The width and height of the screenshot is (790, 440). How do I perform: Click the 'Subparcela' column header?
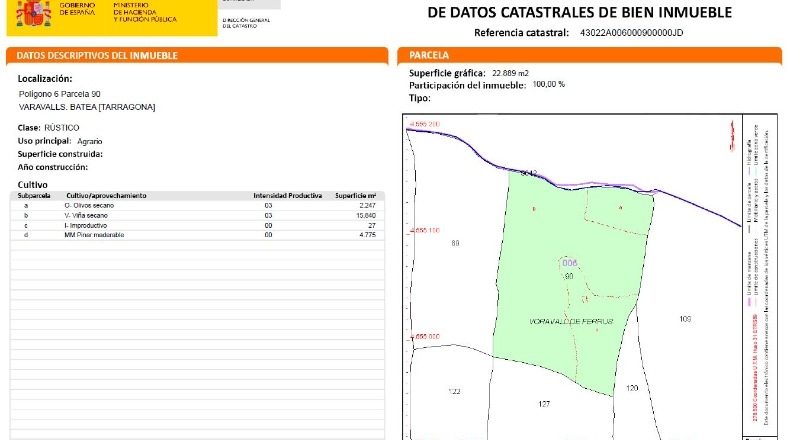tap(34, 196)
